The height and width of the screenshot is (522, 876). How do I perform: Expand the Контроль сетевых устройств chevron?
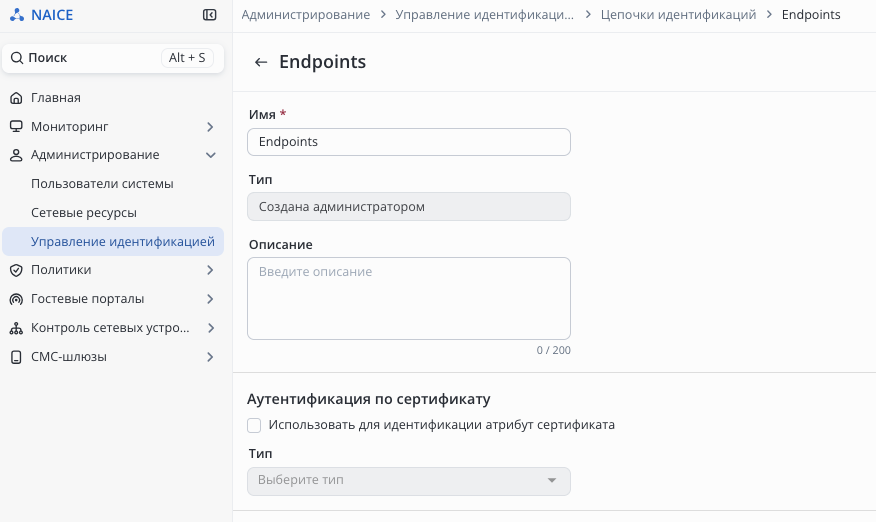[210, 328]
